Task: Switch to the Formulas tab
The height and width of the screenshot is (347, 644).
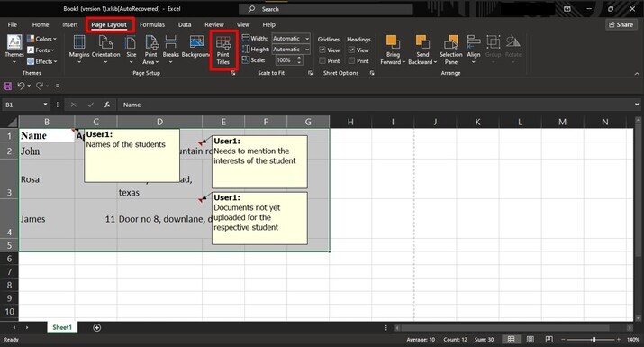Action: [x=152, y=24]
